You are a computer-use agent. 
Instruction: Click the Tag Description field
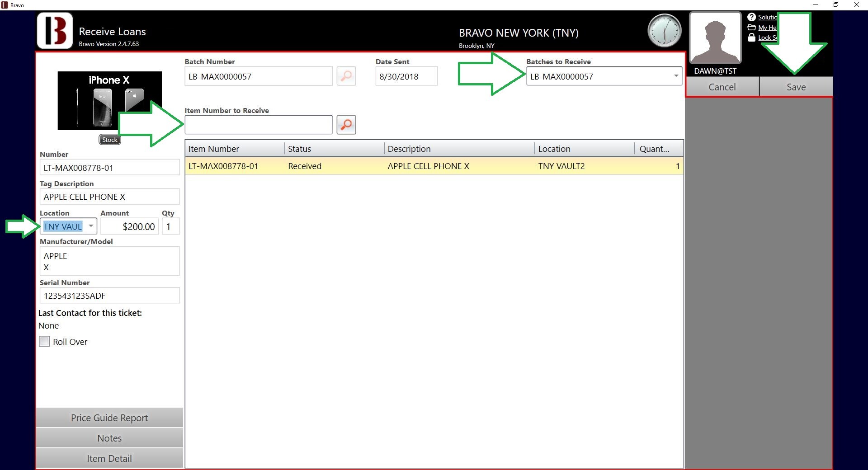109,197
